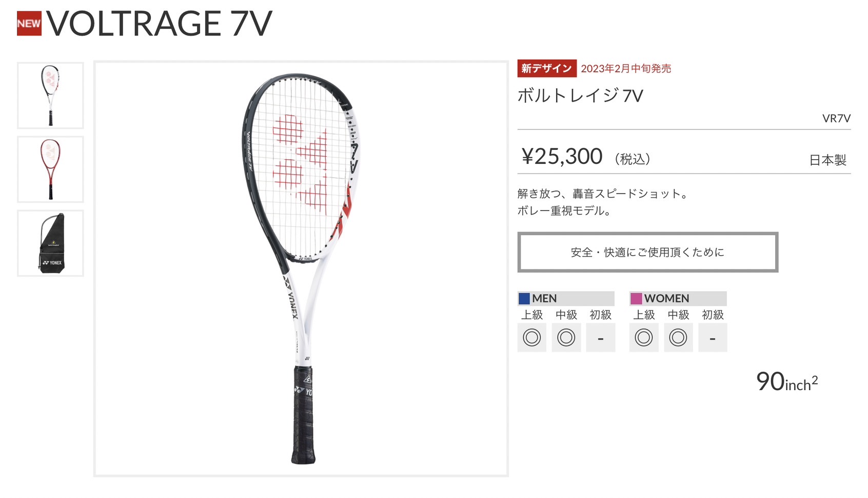Select the red racket thumbnail

tap(50, 169)
